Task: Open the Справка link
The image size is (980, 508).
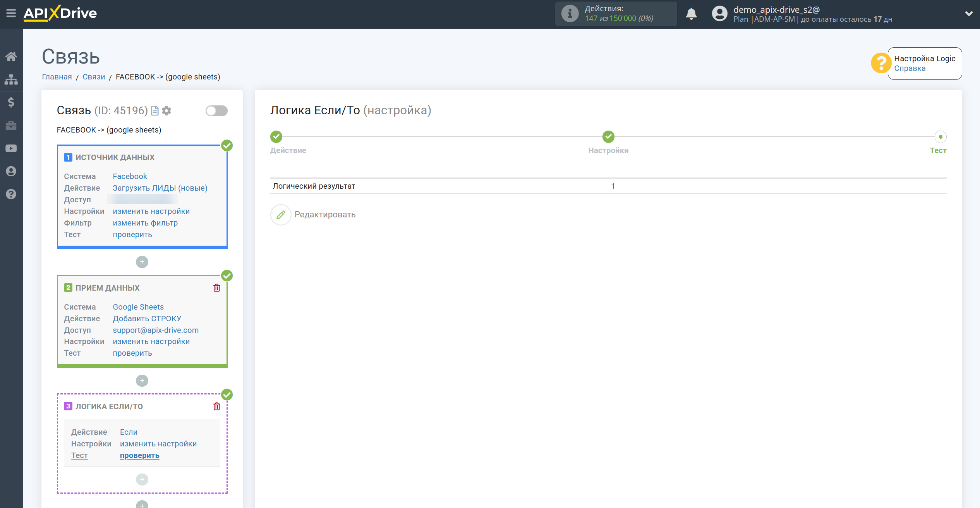Action: (910, 68)
